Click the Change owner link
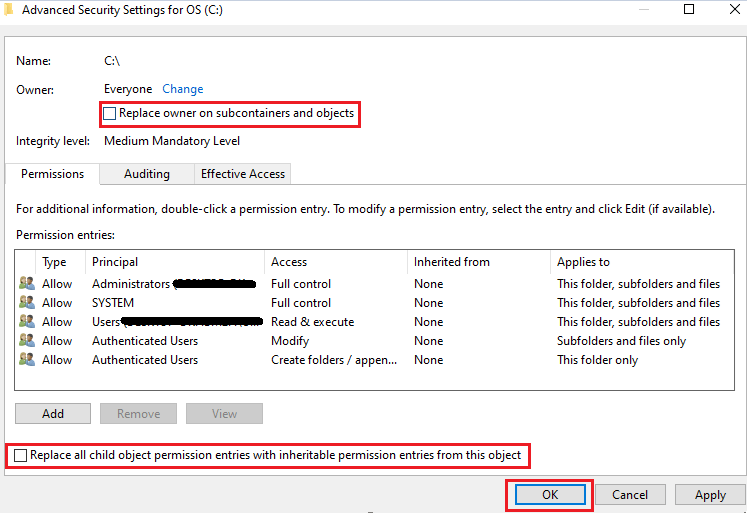 182,89
